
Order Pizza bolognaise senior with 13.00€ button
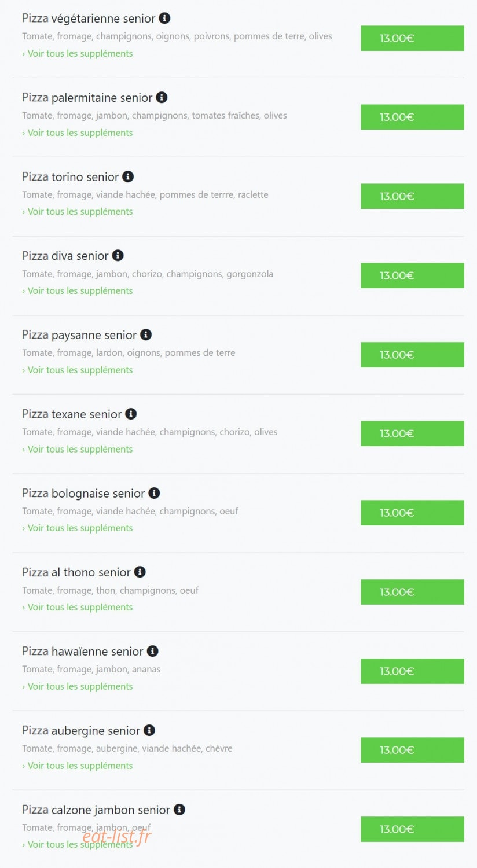click(412, 513)
